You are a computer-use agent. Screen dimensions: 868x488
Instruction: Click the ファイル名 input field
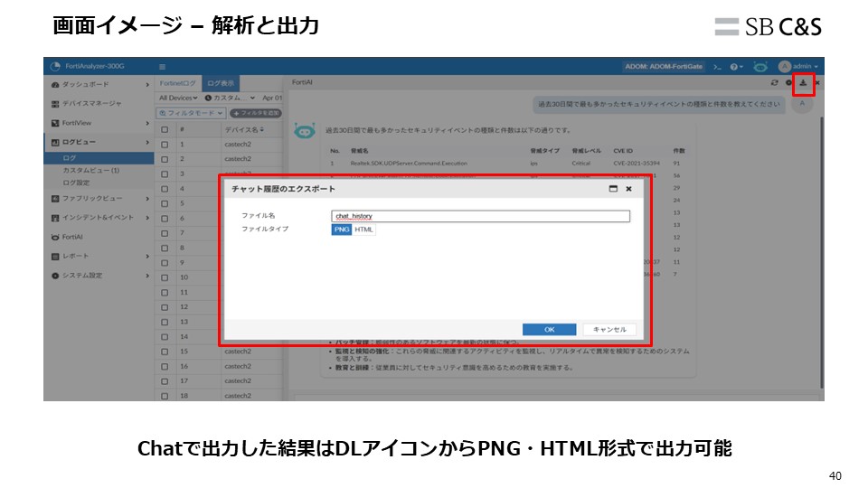coord(480,216)
